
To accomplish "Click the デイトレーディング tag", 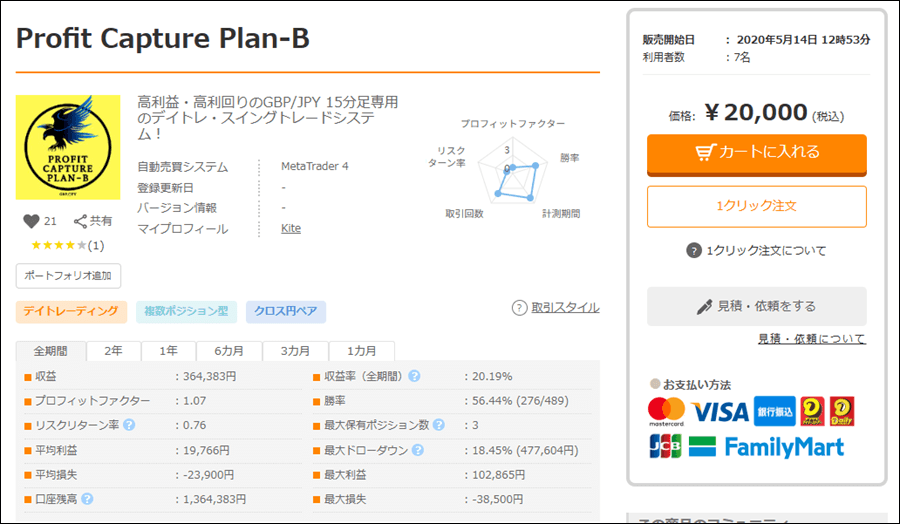I will (x=71, y=312).
